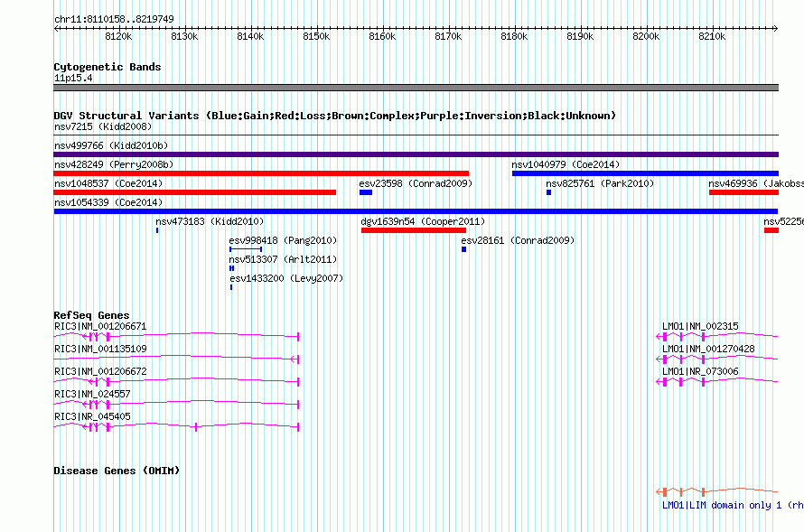This screenshot has height=532, width=804.
Task: Click the small blue esv28161 feature
Action: [464, 249]
